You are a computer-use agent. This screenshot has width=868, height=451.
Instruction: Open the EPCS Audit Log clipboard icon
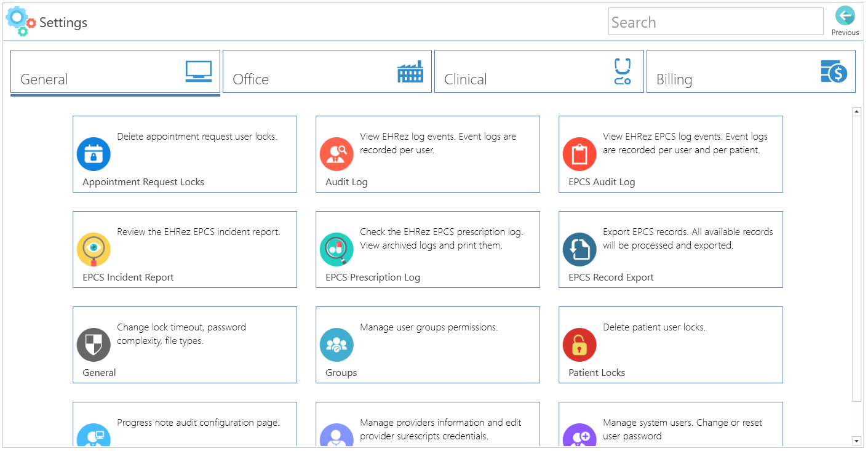[x=579, y=154]
